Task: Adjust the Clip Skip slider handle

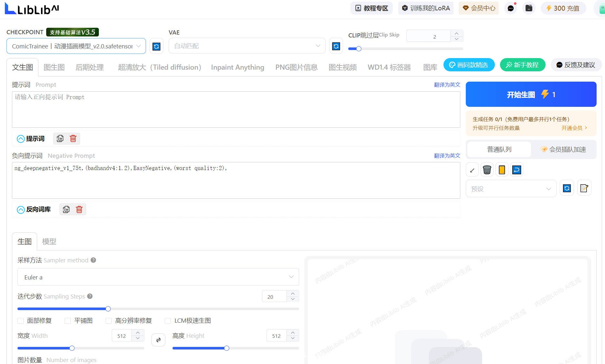Action: (359, 49)
